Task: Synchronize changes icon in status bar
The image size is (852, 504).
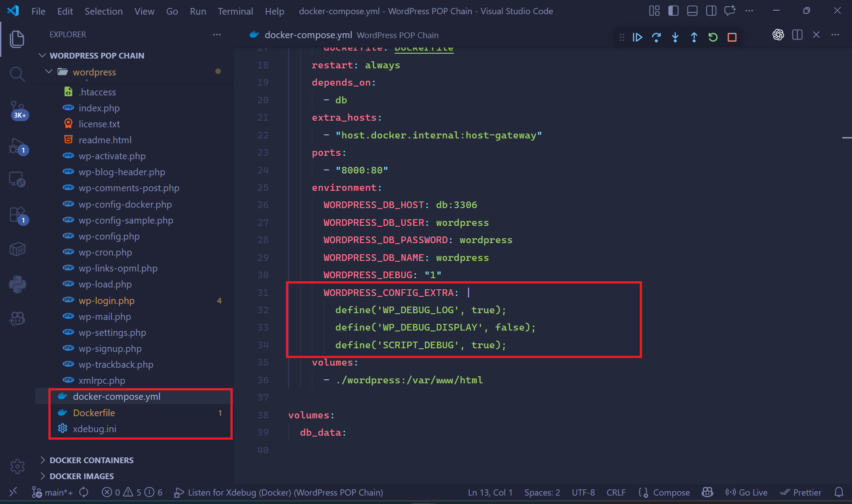Action: [x=84, y=492]
